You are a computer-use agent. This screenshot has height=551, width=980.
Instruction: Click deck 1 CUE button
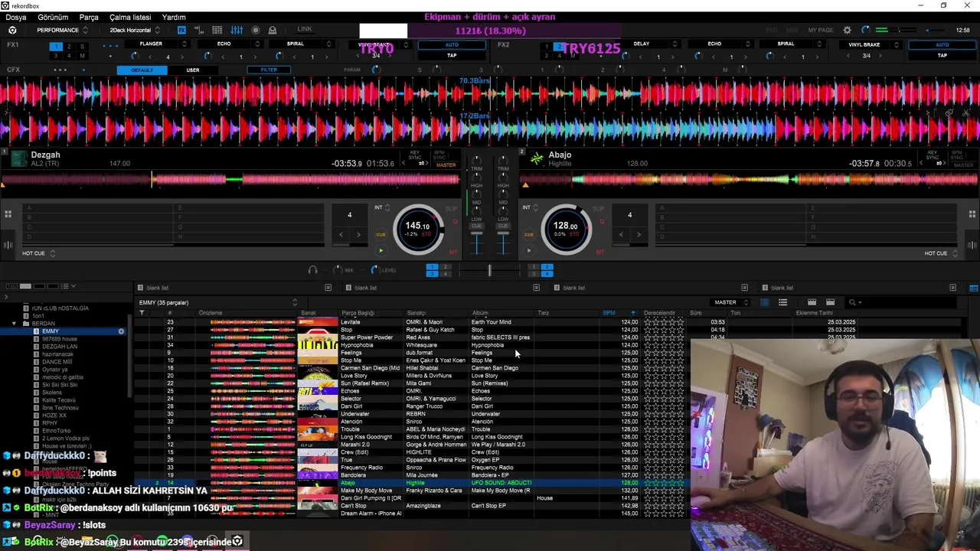pyautogui.click(x=381, y=234)
